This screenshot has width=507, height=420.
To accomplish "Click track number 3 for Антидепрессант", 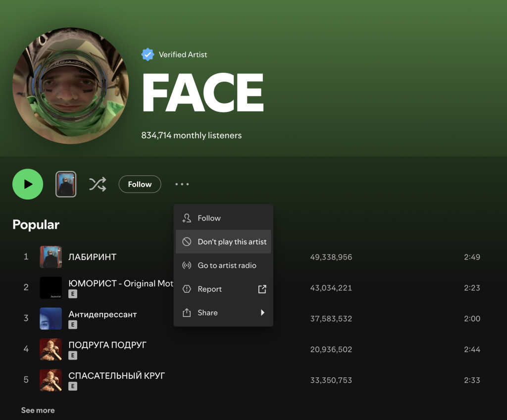I will [26, 318].
